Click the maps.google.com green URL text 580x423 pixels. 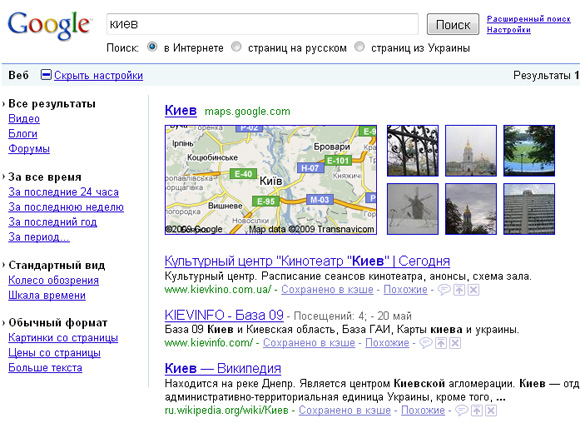tap(247, 111)
